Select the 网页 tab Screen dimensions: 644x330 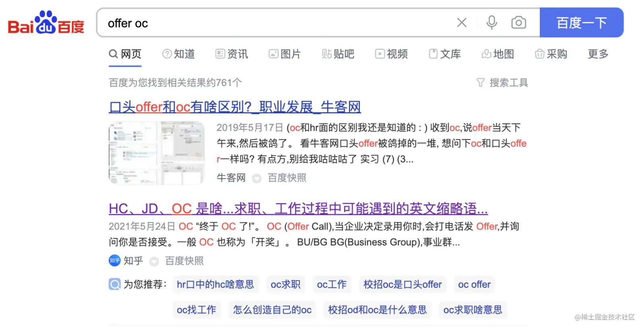[125, 54]
